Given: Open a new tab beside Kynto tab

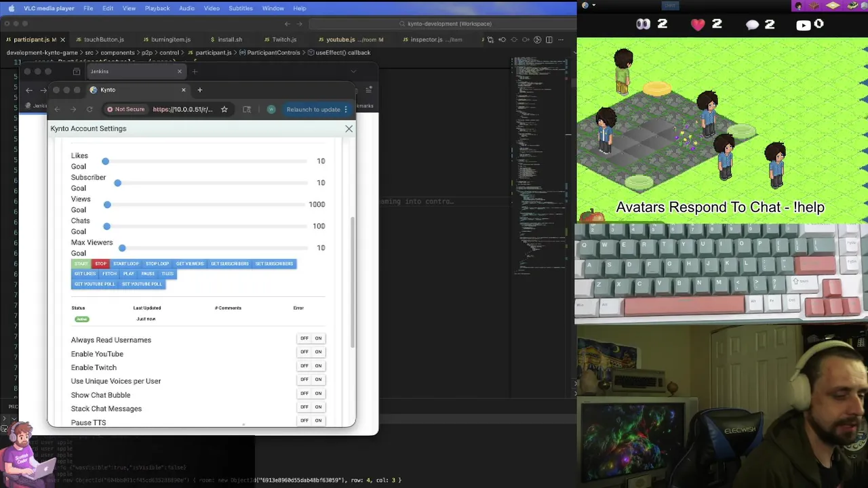Looking at the screenshot, I should 199,89.
